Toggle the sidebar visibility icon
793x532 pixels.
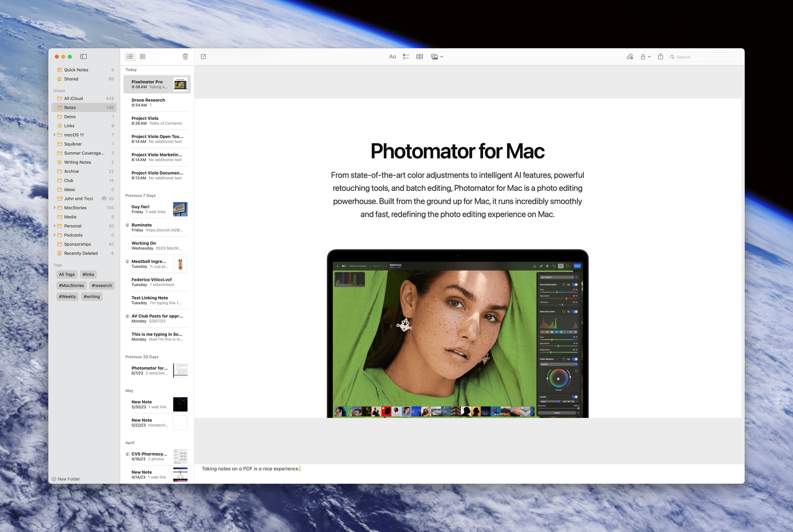click(x=83, y=57)
